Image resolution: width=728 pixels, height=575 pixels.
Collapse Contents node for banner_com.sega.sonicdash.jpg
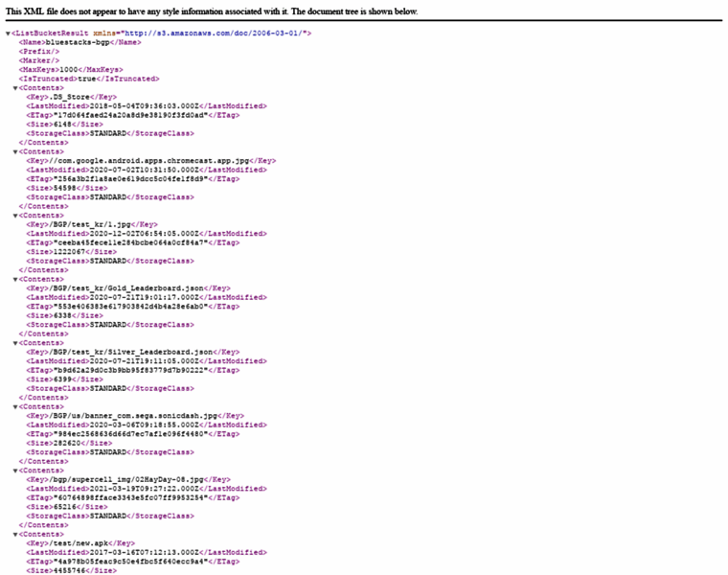[x=15, y=407]
